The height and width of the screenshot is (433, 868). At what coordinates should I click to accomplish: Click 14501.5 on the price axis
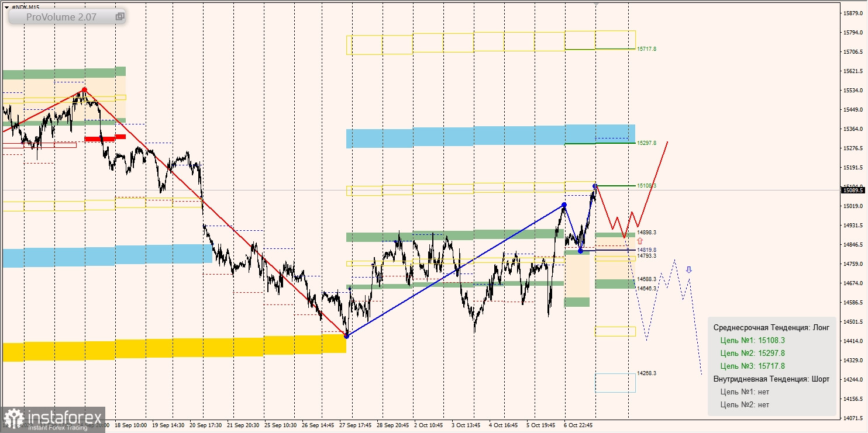coord(853,321)
